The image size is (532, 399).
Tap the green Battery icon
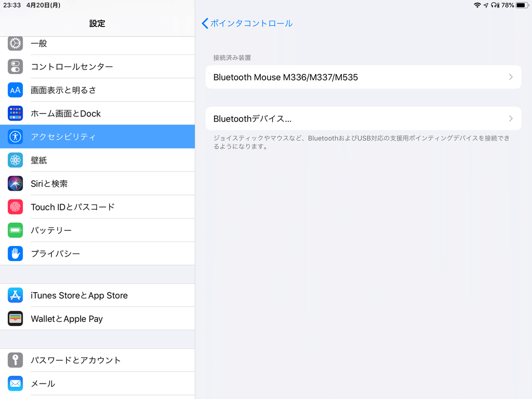click(16, 230)
